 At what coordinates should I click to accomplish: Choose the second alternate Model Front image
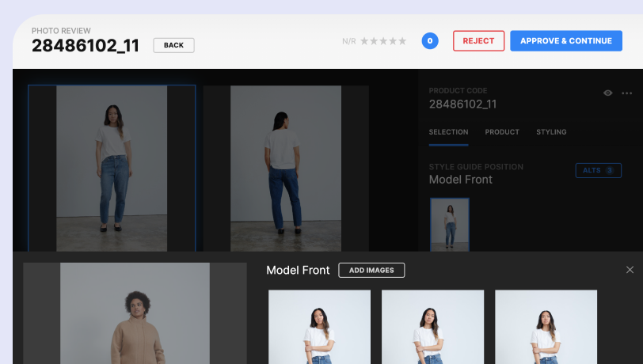click(432, 327)
